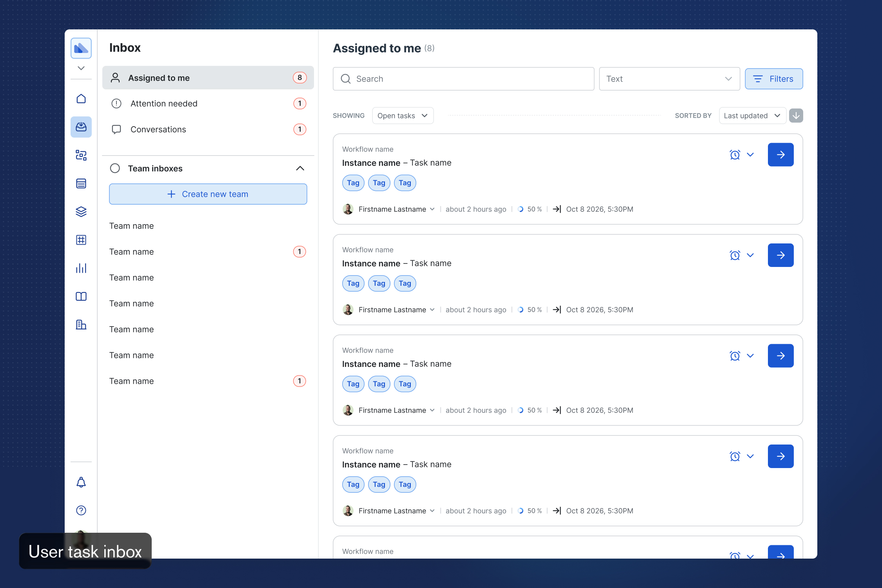The width and height of the screenshot is (882, 588).
Task: Open fourth task with blue arrow button
Action: 781,456
